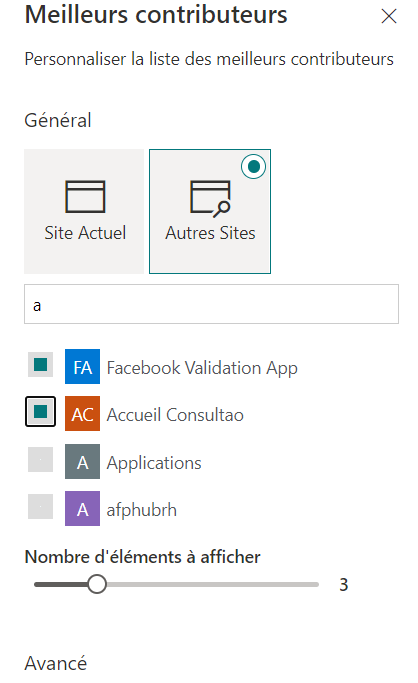Click the blue FA site icon
418x683 pixels.
coord(82,366)
